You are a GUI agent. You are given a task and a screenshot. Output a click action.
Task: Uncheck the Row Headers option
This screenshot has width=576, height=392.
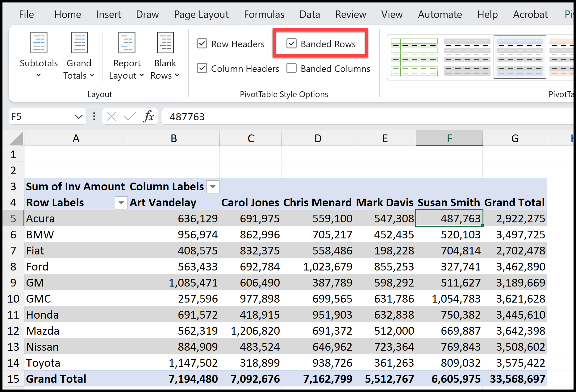tap(202, 43)
